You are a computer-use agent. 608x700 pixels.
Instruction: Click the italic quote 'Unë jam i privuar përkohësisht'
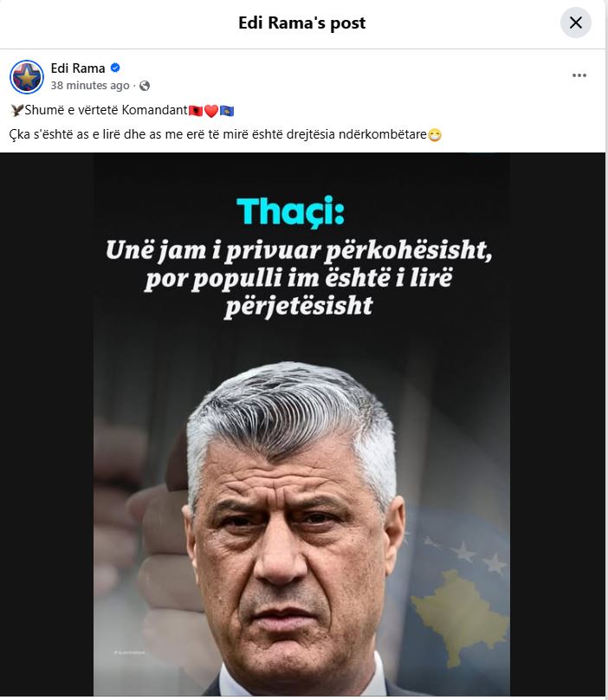pos(299,250)
